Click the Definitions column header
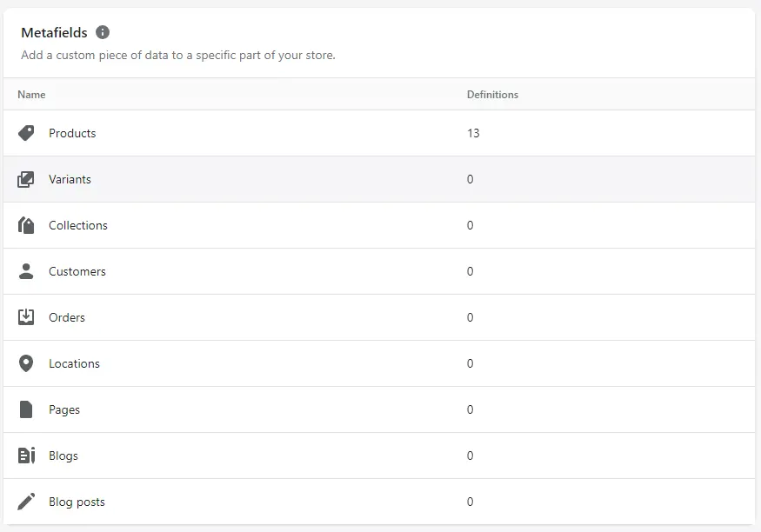Screen dimensions: 761x532 tap(492, 94)
